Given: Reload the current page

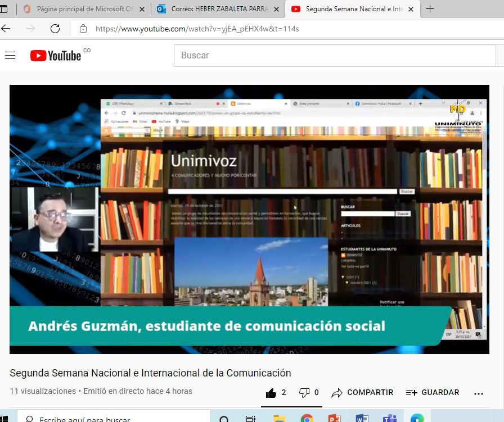Looking at the screenshot, I should (55, 29).
